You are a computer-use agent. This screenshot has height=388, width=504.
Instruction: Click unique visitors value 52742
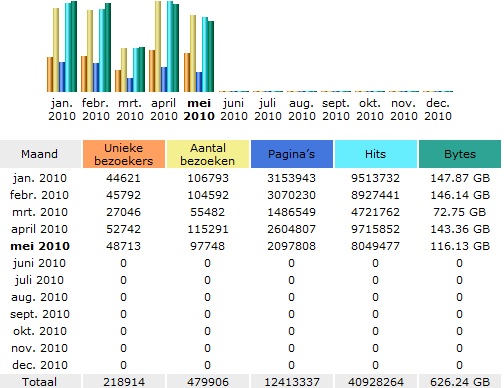click(124, 229)
